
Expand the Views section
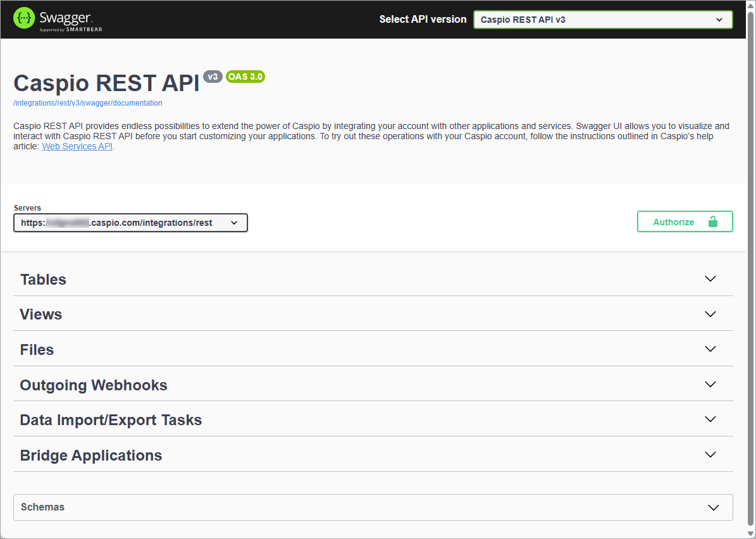tap(373, 314)
